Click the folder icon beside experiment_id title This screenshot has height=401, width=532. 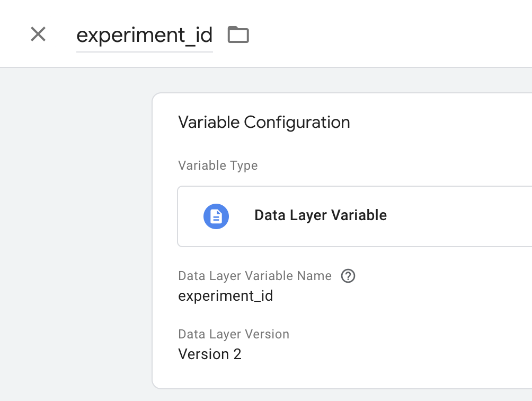click(237, 34)
